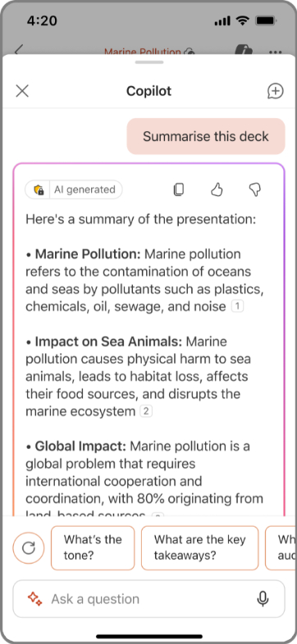Image resolution: width=297 pixels, height=644 pixels.
Task: Choose the "What's the tone?" suggestion
Action: (93, 548)
